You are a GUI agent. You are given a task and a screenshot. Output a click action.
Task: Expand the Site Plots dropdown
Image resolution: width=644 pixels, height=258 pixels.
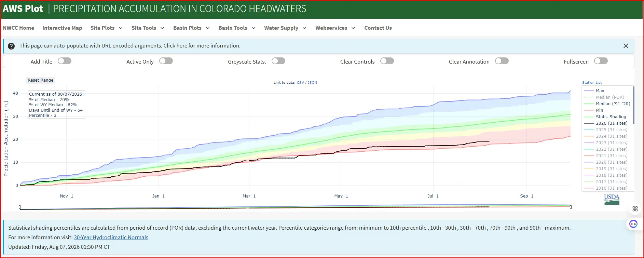point(106,28)
